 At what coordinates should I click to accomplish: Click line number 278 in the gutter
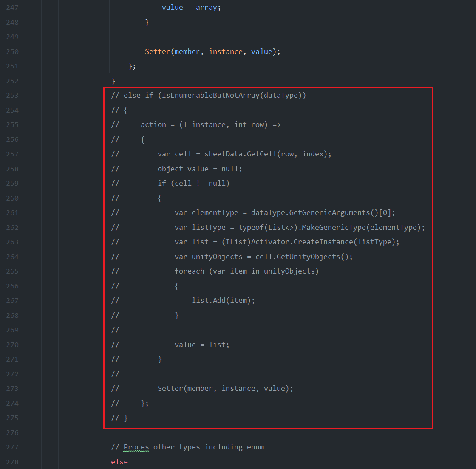[12, 462]
